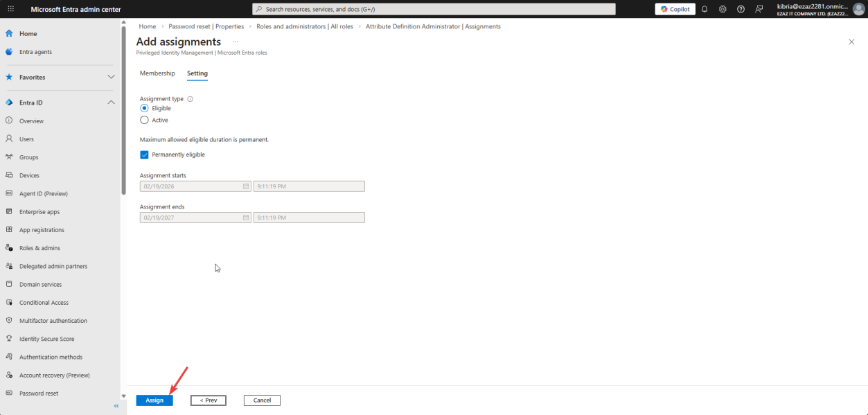Open the ellipsis menu beside Add assignments
Viewport: 868px width, 415px height.
coord(236,42)
